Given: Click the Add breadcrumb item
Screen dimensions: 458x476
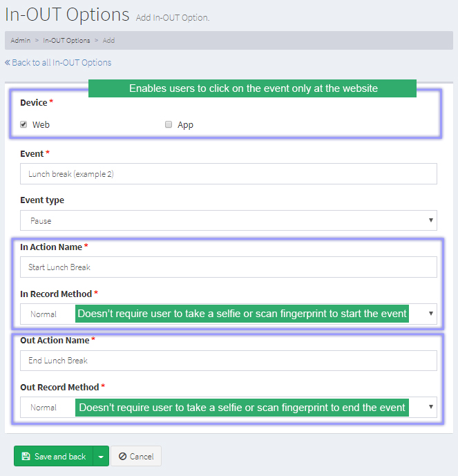Looking at the screenshot, I should tap(108, 40).
